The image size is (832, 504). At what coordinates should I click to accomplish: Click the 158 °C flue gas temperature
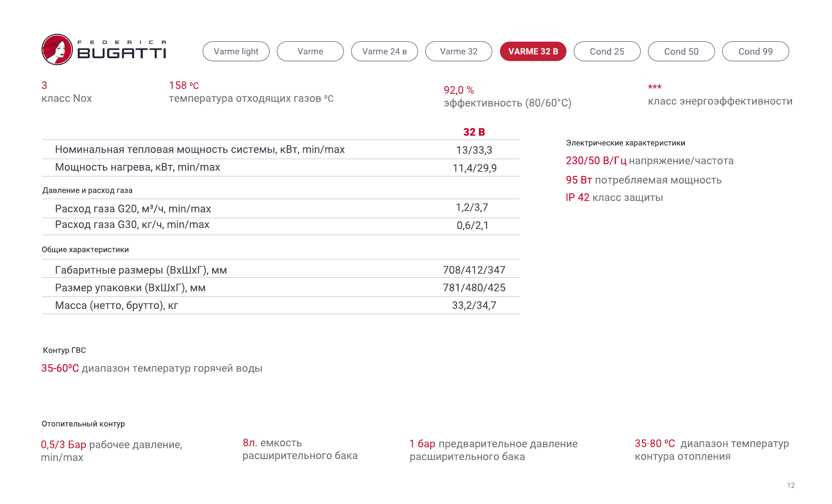(x=184, y=85)
